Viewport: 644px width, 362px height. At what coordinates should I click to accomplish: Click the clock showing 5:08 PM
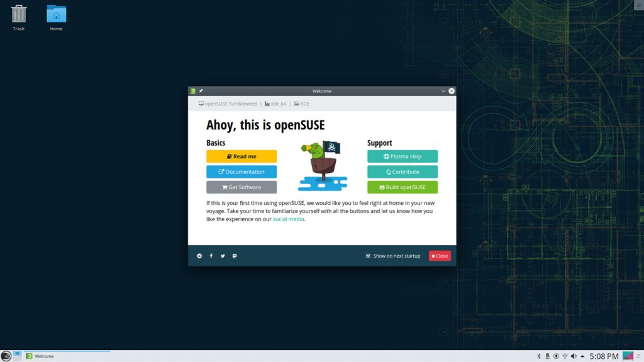(x=602, y=356)
